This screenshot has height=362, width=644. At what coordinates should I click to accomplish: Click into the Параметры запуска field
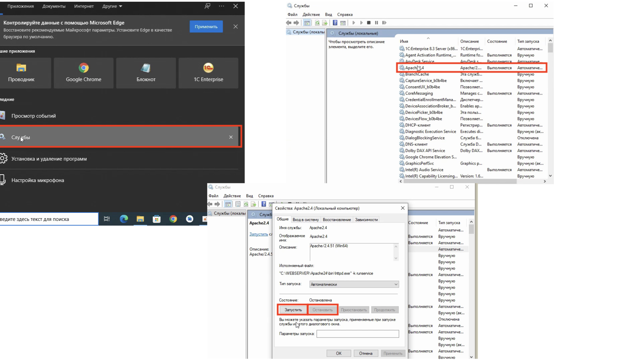(x=358, y=334)
